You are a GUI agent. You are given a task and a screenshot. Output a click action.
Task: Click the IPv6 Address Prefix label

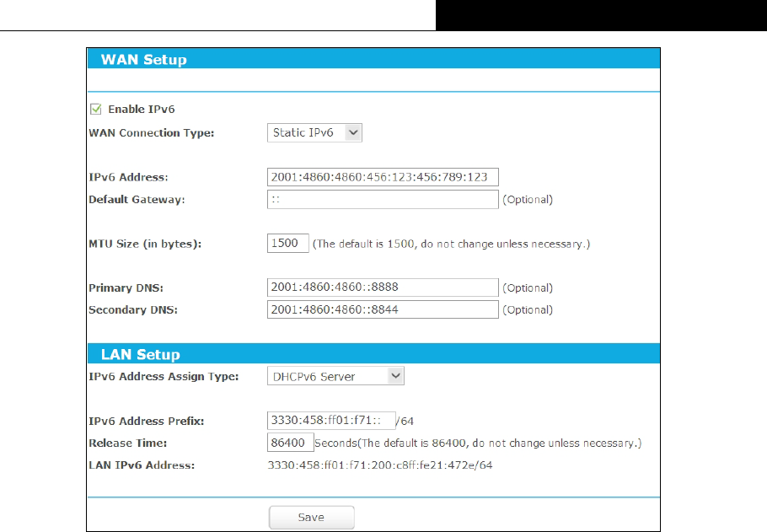pos(147,421)
